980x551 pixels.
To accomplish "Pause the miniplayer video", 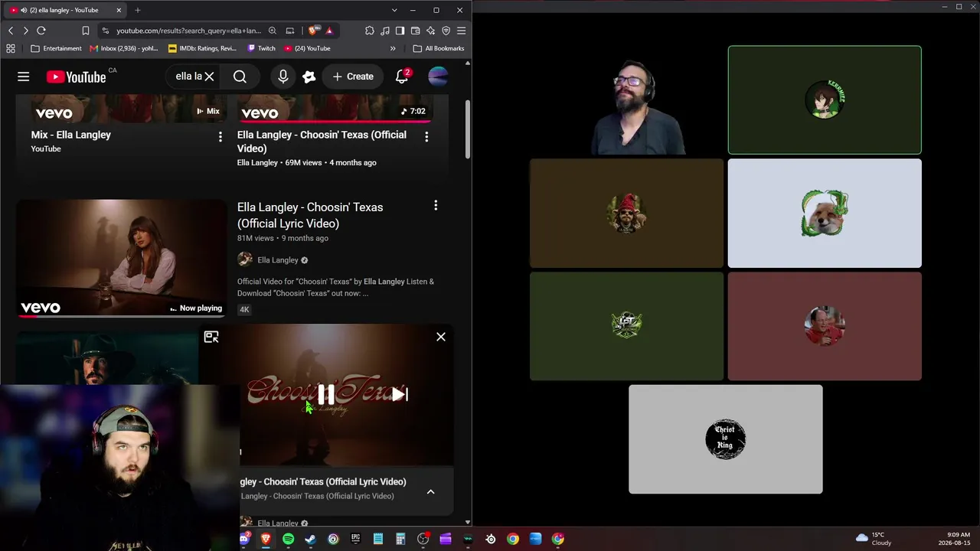I will click(x=325, y=394).
